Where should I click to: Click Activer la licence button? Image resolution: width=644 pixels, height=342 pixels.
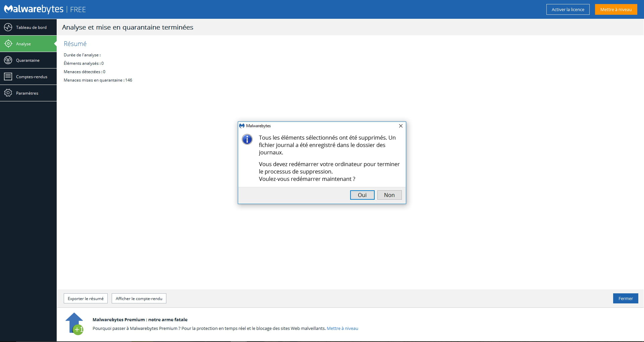(568, 9)
